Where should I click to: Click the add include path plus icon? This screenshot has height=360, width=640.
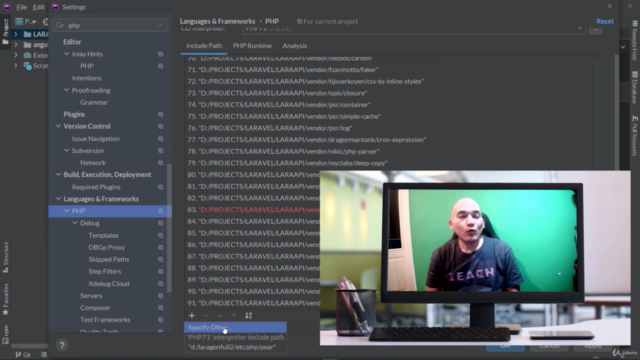[191, 315]
